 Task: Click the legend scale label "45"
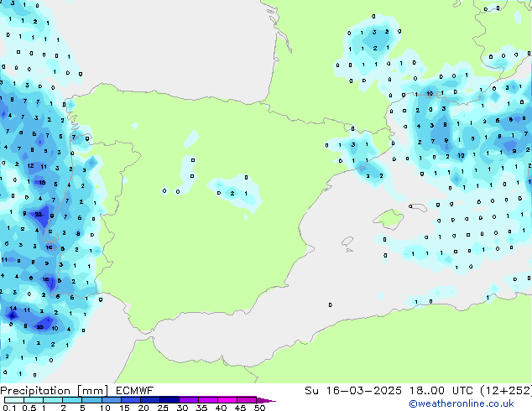pyautogui.click(x=240, y=408)
